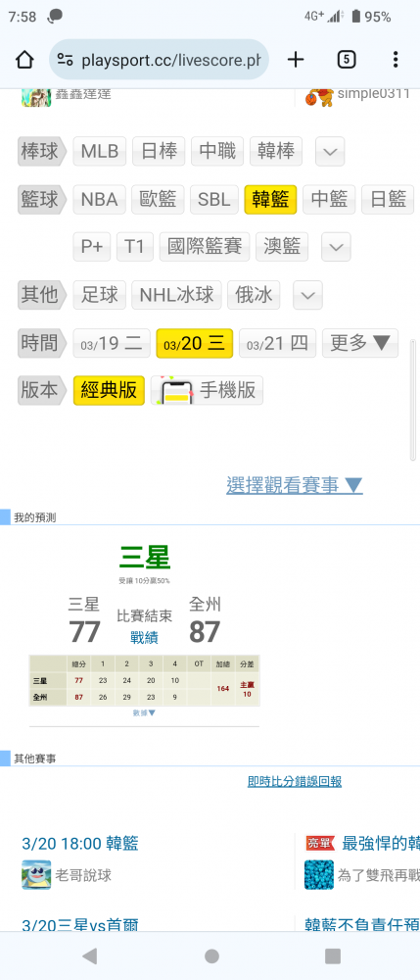Tap the site info icon in address bar

pos(65,60)
